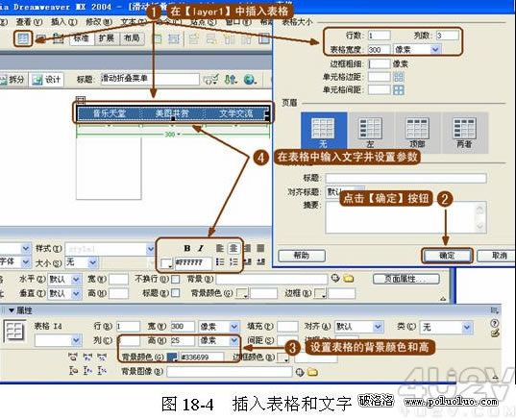Convert table widths to pixels icon
The image size is (516, 420).
pos(87,357)
